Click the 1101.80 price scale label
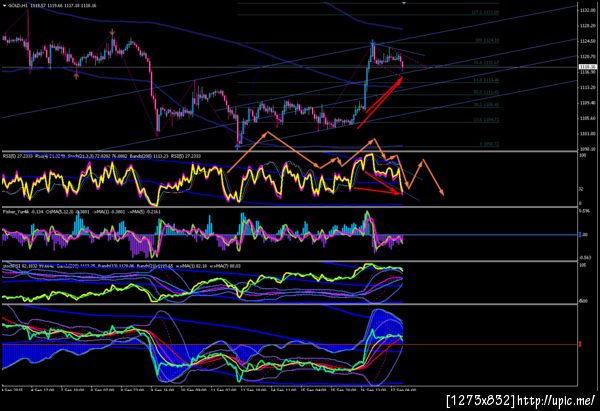 588,134
